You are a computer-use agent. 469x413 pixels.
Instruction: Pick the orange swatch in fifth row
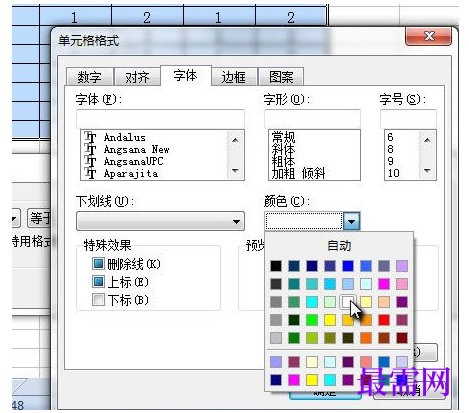[x=366, y=338]
